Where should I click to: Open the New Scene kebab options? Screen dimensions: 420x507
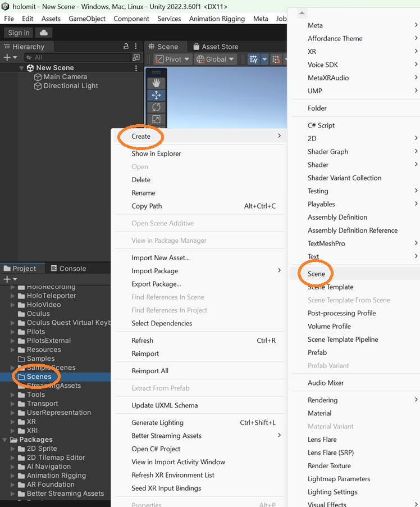136,68
